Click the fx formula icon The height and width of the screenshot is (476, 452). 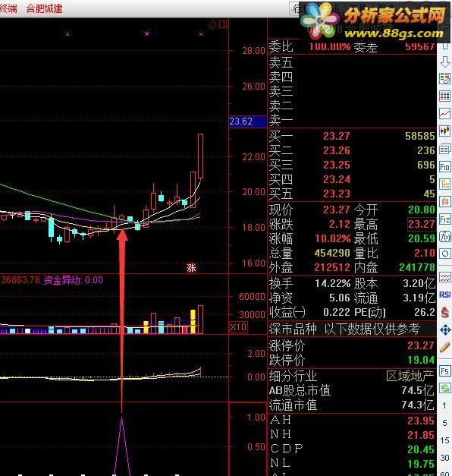444,237
